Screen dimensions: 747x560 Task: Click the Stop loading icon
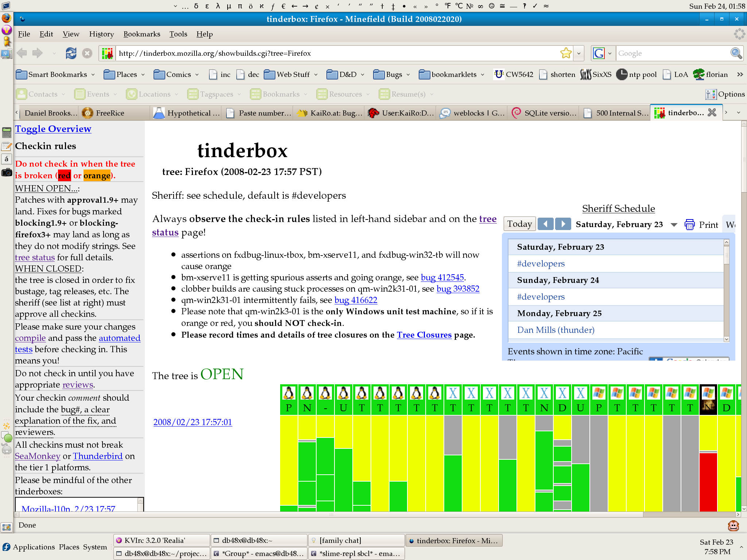[87, 53]
